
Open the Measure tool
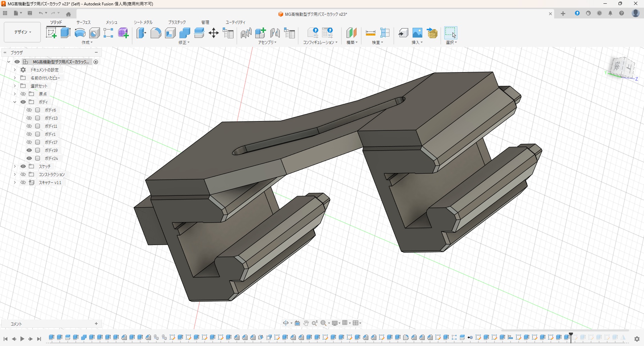[x=370, y=33]
